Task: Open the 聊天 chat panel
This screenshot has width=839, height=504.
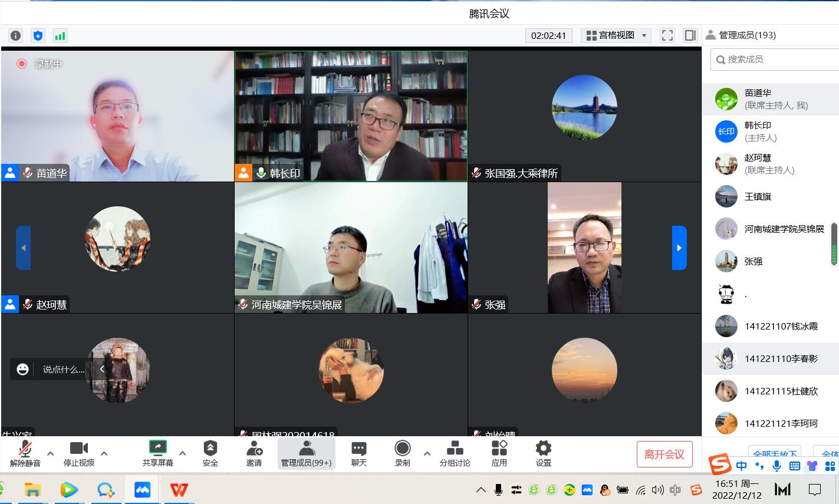Action: point(358,453)
